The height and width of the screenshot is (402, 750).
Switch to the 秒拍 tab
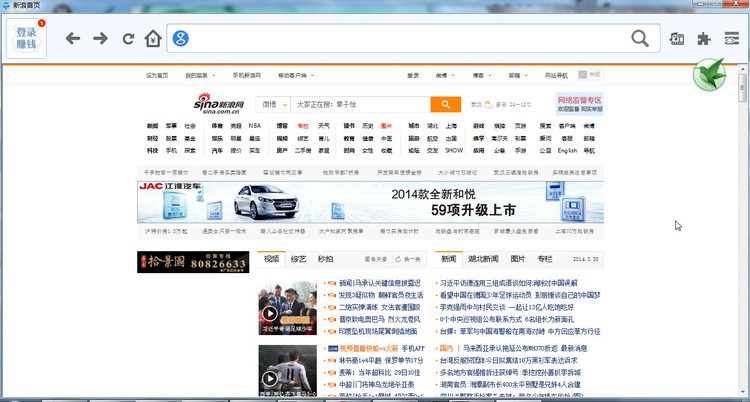326,259
